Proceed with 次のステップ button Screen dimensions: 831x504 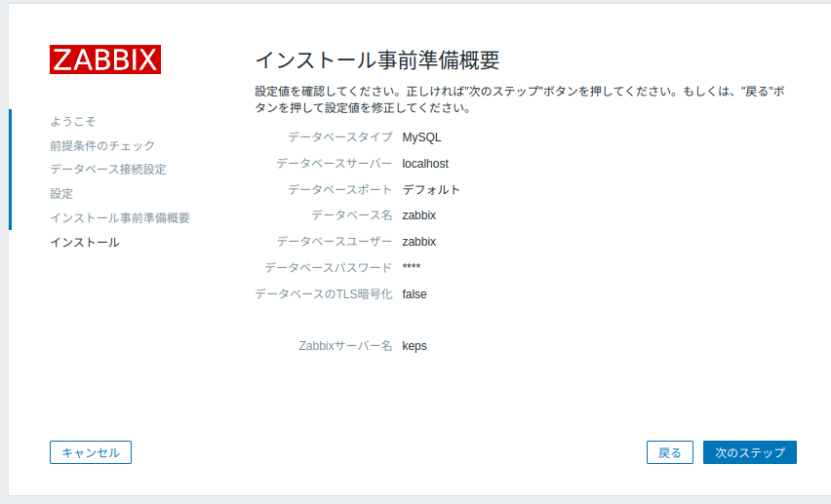(x=749, y=452)
